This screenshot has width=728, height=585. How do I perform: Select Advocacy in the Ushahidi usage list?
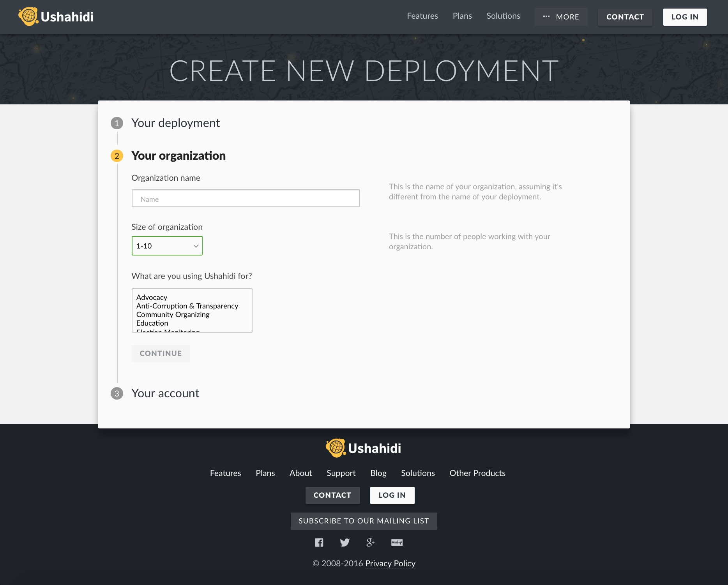click(x=152, y=297)
